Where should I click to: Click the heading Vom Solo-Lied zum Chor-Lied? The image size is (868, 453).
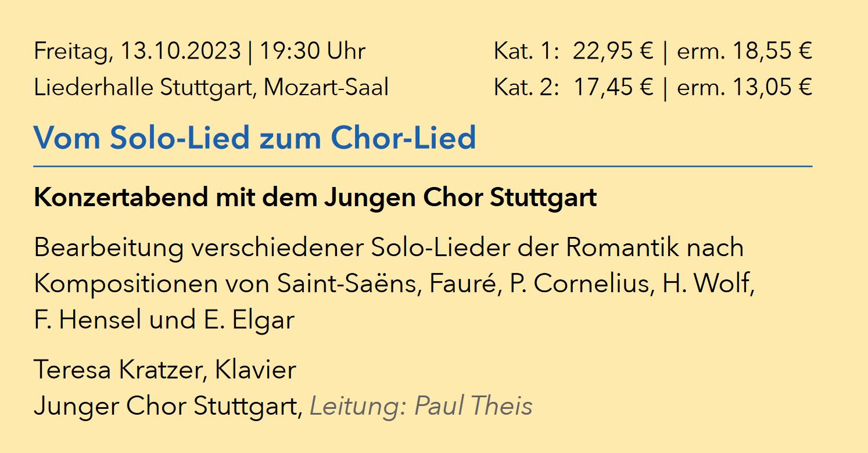pyautogui.click(x=254, y=138)
